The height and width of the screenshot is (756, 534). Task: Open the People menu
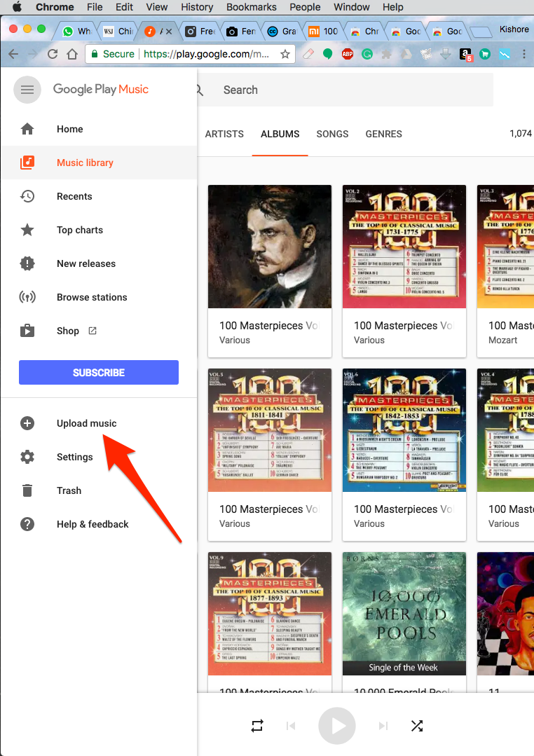click(x=305, y=7)
